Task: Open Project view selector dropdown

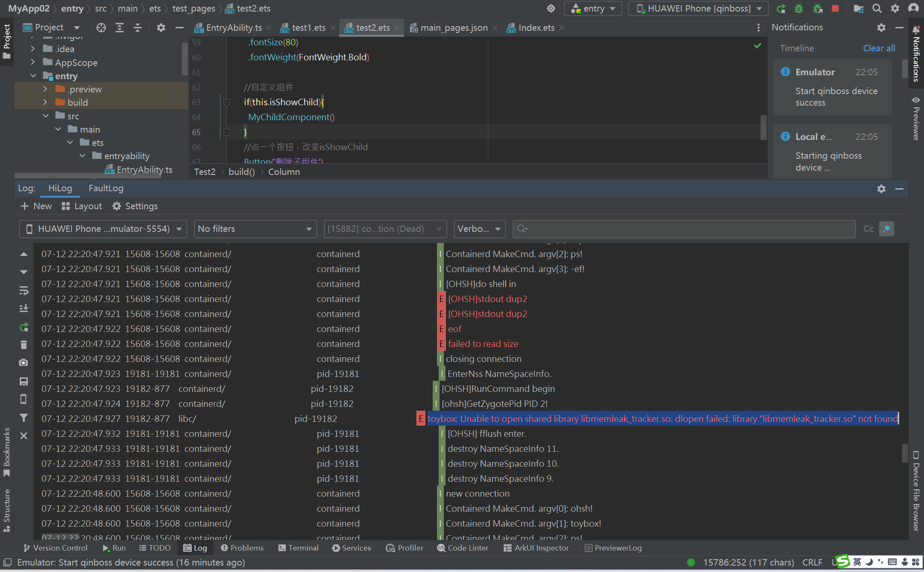Action: (51, 28)
